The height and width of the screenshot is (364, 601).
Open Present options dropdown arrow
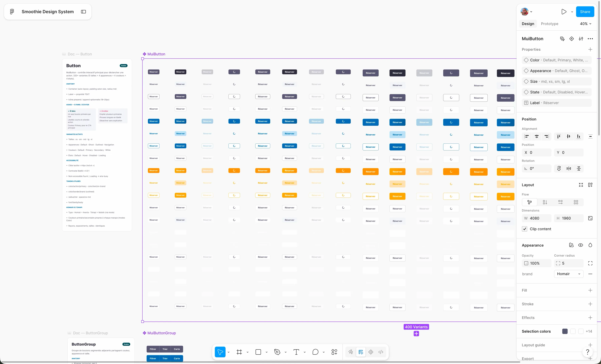coord(572,12)
